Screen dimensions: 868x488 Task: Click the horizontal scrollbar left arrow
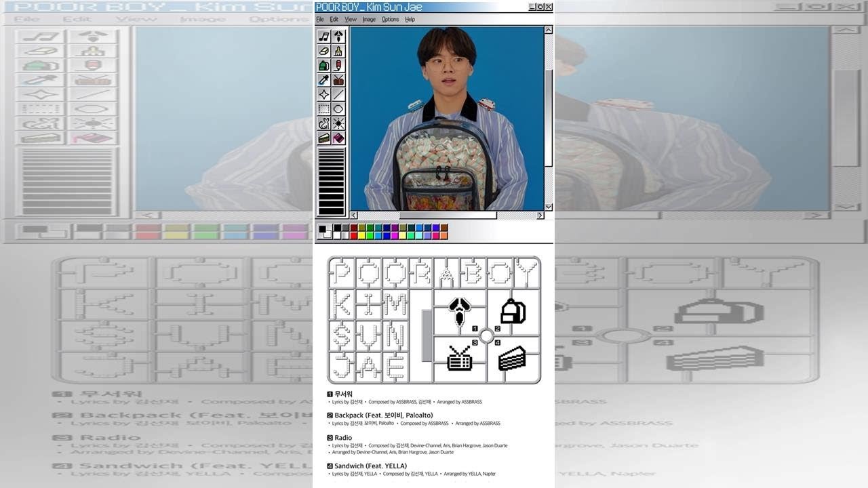tap(353, 216)
